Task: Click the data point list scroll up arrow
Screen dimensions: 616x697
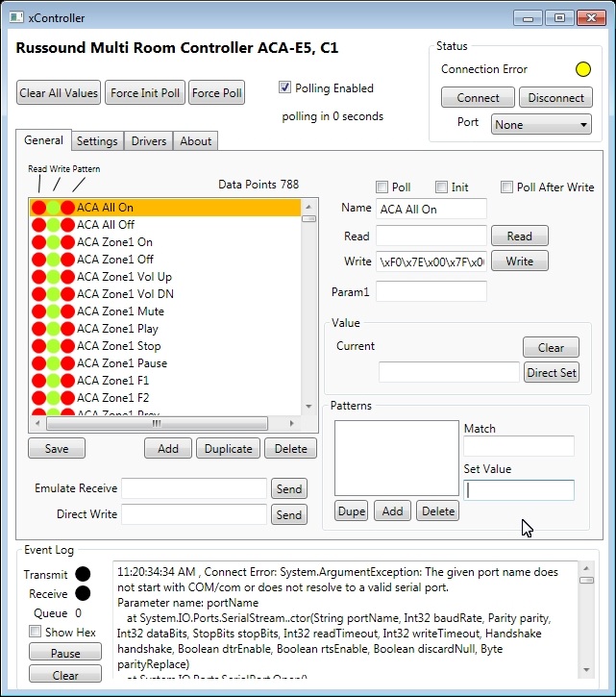Action: [x=308, y=207]
